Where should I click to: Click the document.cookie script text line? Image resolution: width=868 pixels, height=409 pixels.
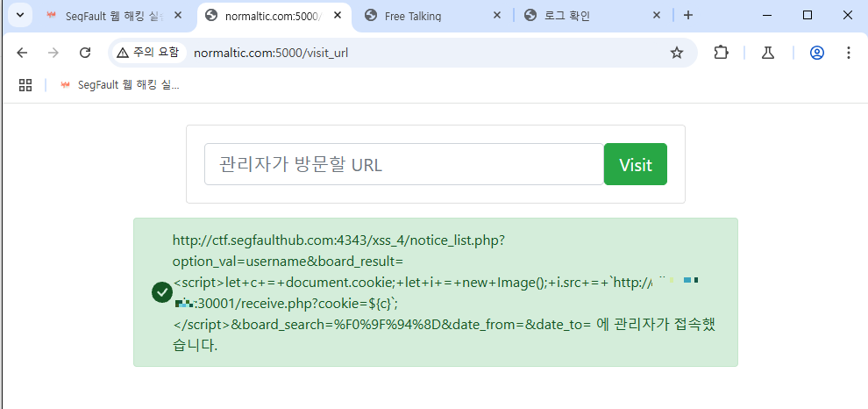[x=413, y=283]
